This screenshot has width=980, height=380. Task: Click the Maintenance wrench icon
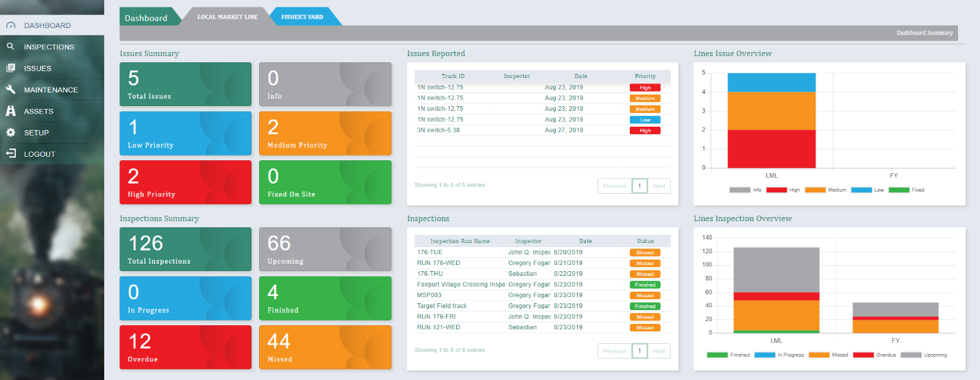10,90
